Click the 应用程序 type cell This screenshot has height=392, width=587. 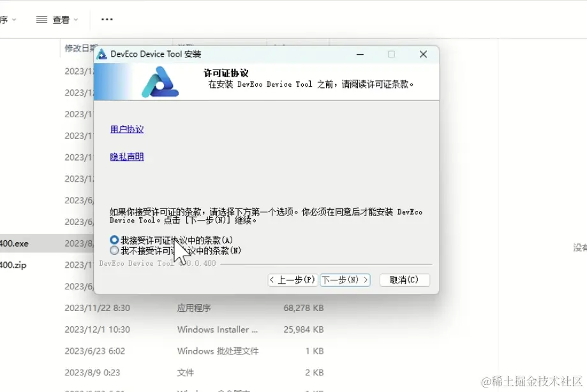tap(194, 309)
